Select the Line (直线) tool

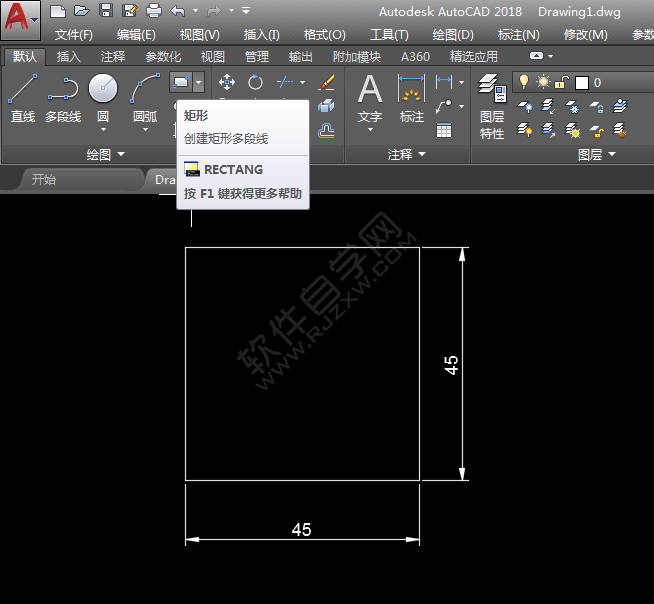(x=22, y=98)
